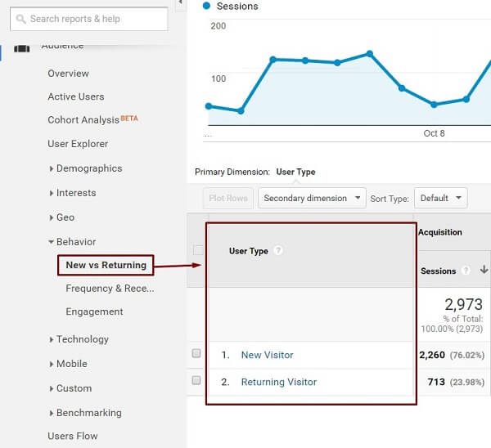This screenshot has width=491, height=448.
Task: Click the New Visitor link
Action: (x=267, y=355)
